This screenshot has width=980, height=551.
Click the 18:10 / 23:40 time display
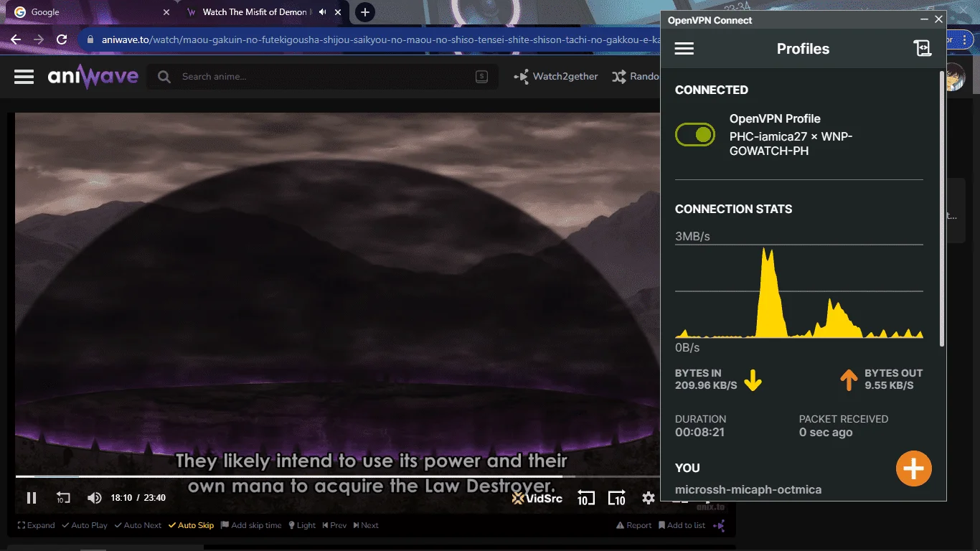(138, 498)
